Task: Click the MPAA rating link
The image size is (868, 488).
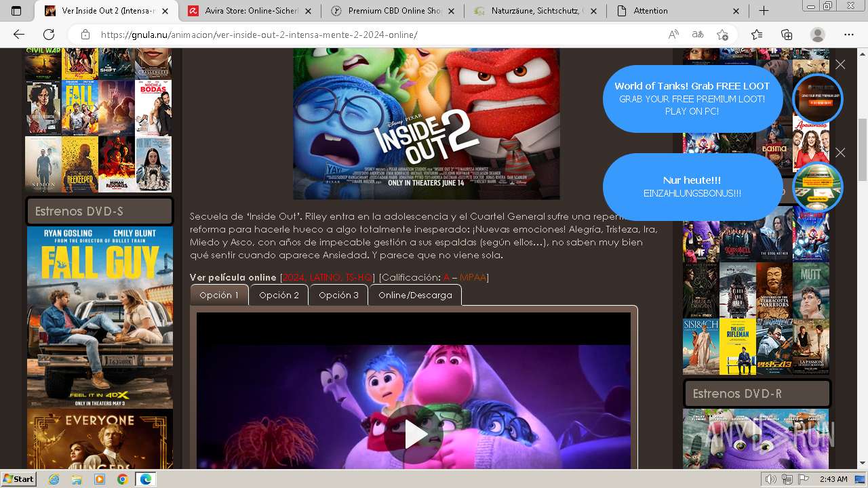Action: pyautogui.click(x=473, y=277)
